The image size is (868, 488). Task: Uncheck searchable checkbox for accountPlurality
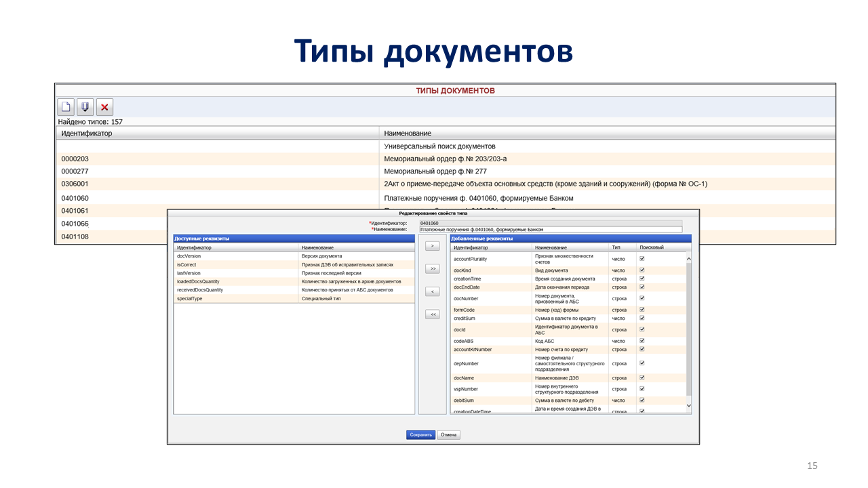coord(642,258)
